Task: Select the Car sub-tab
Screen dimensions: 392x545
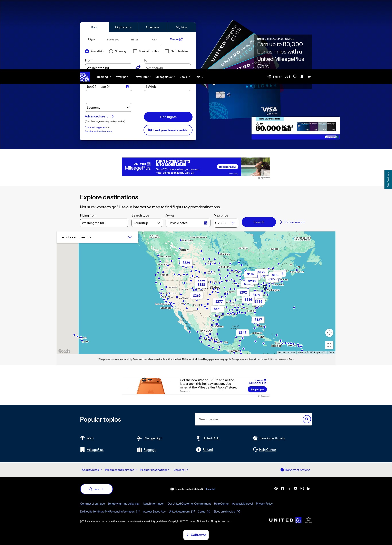Action: tap(154, 40)
